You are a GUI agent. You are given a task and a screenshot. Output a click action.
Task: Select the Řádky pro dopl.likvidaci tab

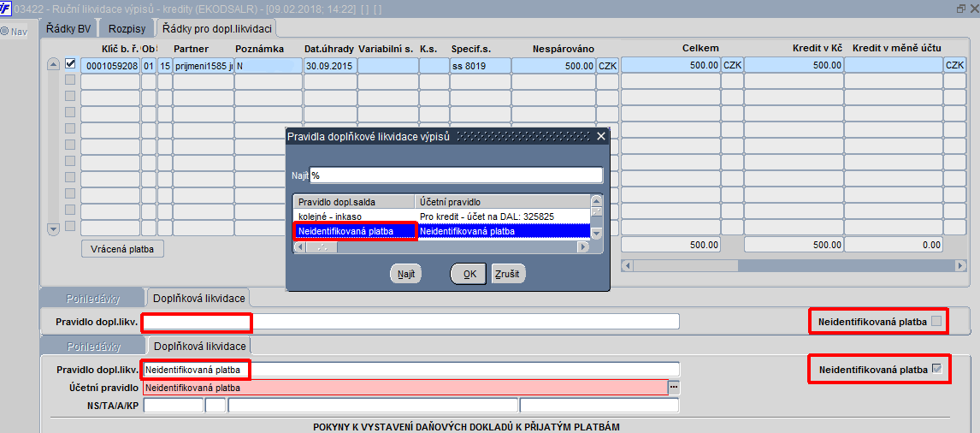point(216,28)
